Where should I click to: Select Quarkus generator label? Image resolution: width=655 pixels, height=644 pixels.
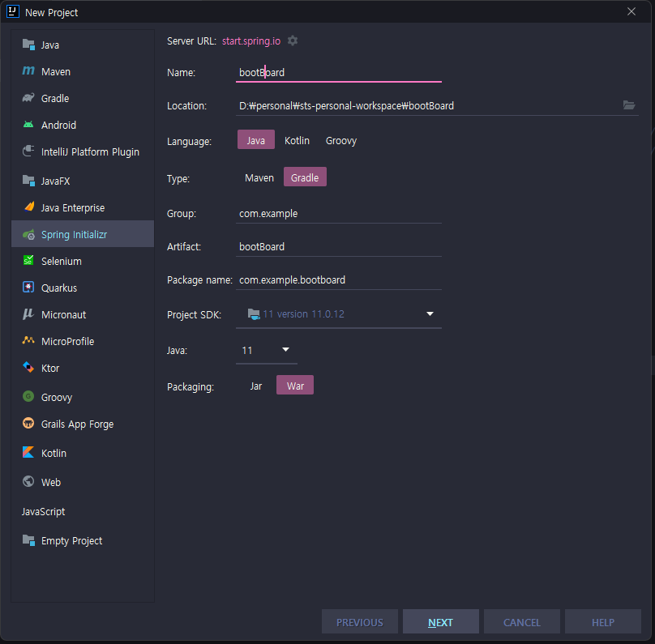(59, 288)
